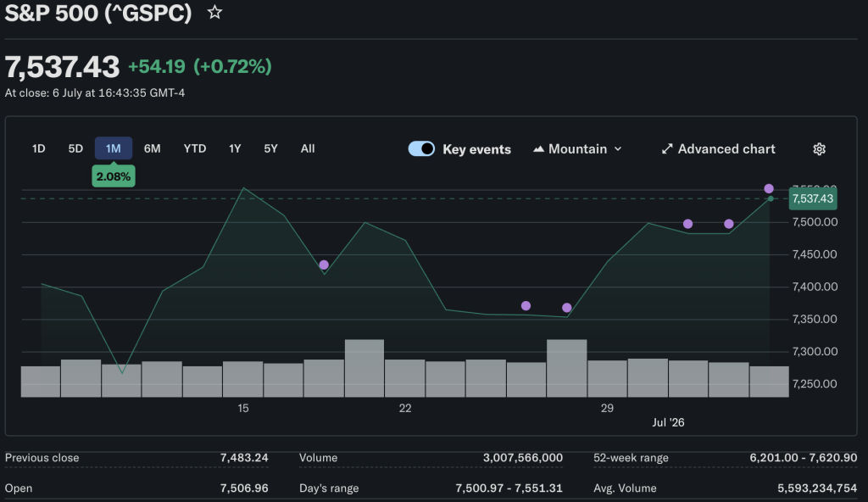This screenshot has height=502, width=868.
Task: Add S&P 500 to watchlist star
Action: tap(214, 12)
